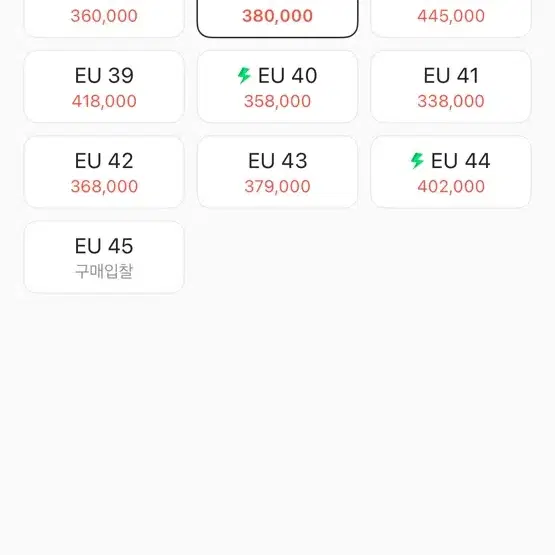Viewport: 555px width, 555px height.
Task: Pick the size tile priced 445,000
Action: [x=451, y=18]
